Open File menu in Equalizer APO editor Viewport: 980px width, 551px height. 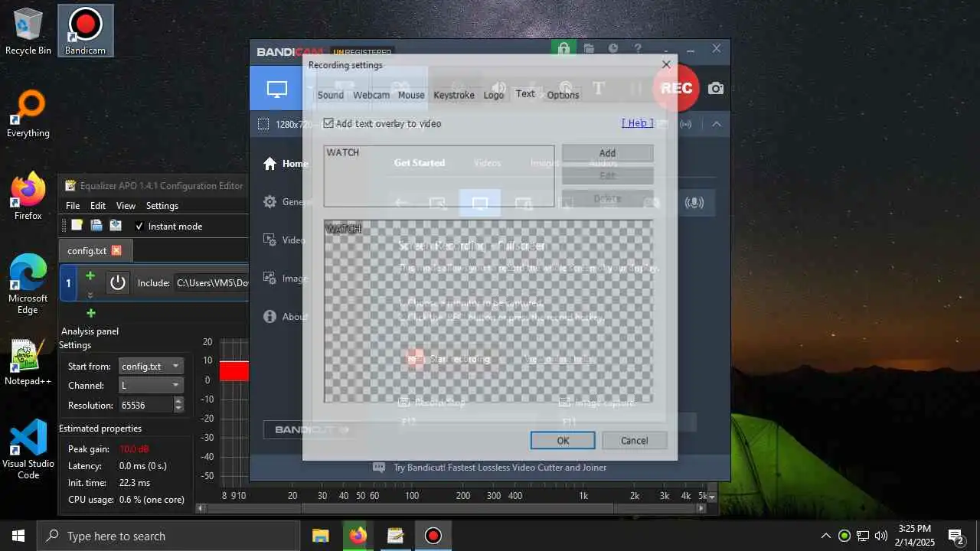pos(73,206)
